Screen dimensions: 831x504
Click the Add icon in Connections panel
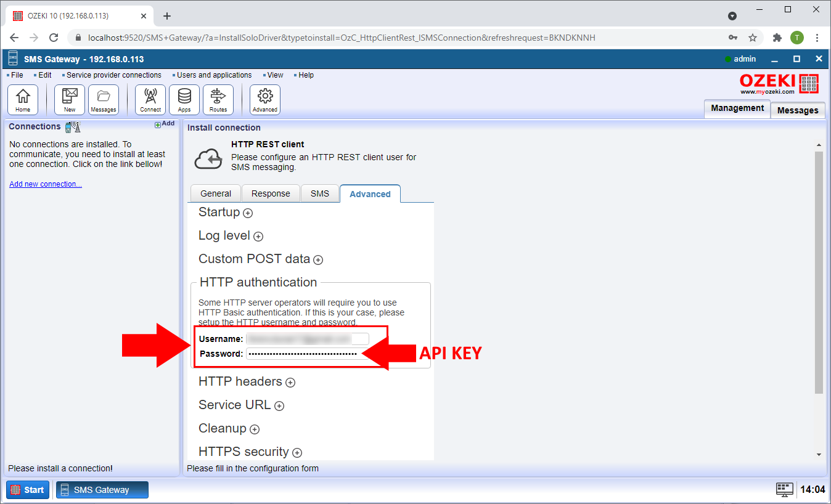165,124
